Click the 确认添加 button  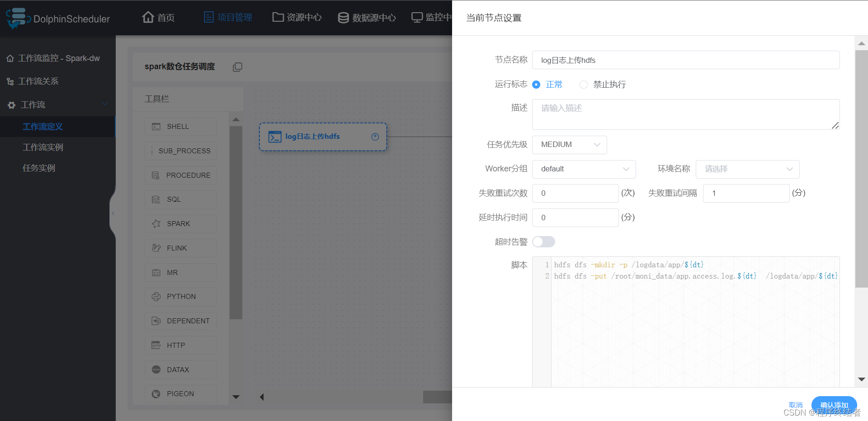(834, 405)
